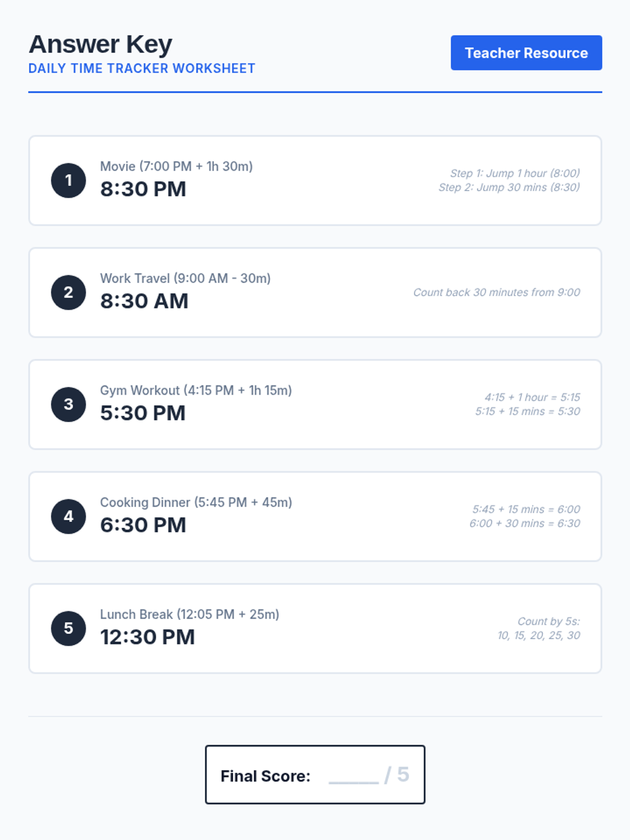Viewport: 630px width, 840px height.
Task: Click the number 4 circle badge
Action: click(x=68, y=517)
